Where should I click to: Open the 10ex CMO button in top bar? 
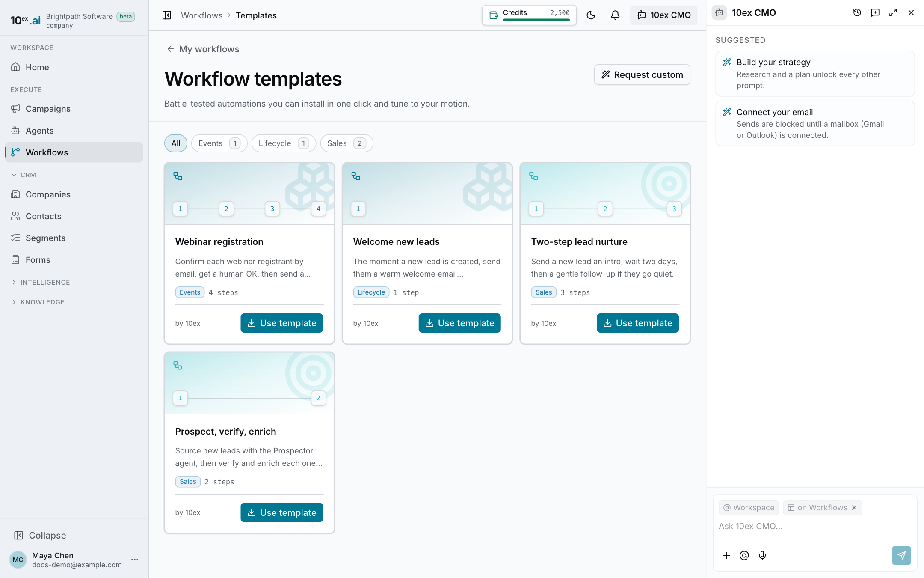(x=663, y=15)
